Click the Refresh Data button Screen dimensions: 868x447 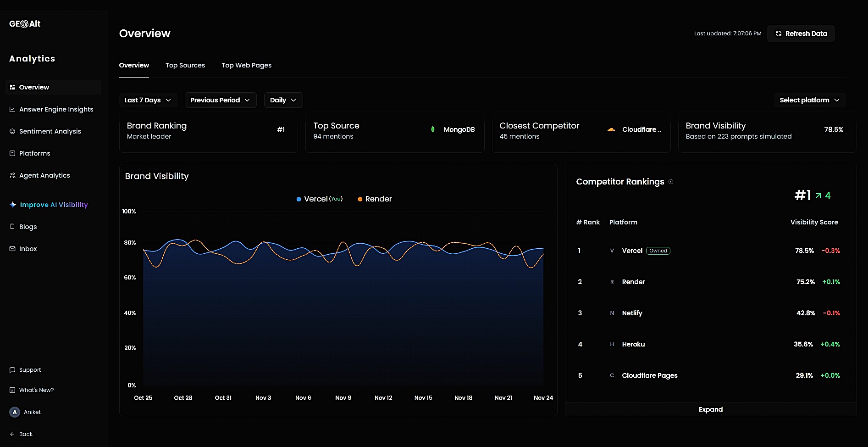[801, 34]
